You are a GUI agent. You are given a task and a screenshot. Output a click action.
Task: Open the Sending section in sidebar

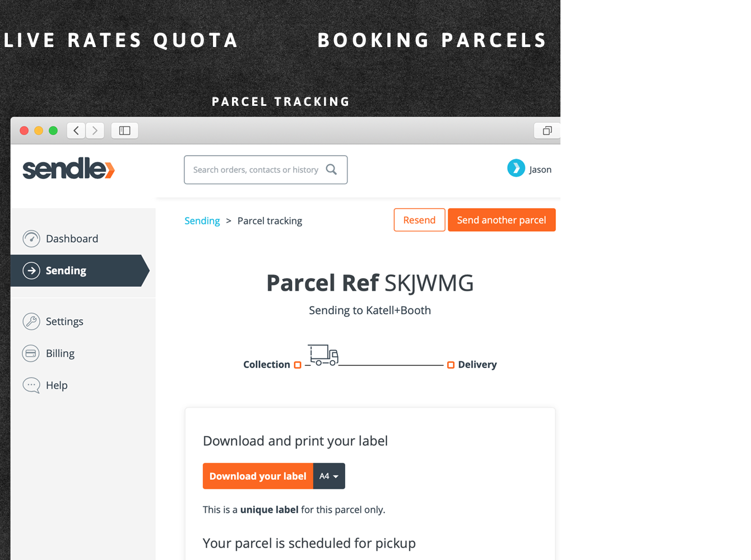(66, 270)
